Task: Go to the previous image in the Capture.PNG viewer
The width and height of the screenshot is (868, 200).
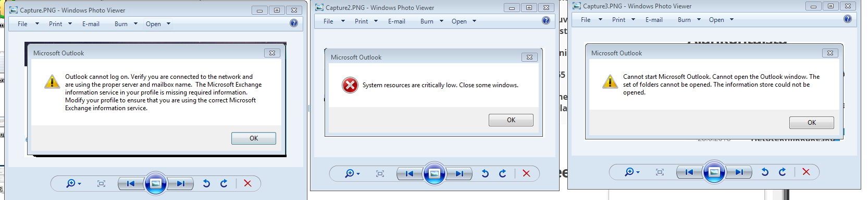Action: (131, 183)
